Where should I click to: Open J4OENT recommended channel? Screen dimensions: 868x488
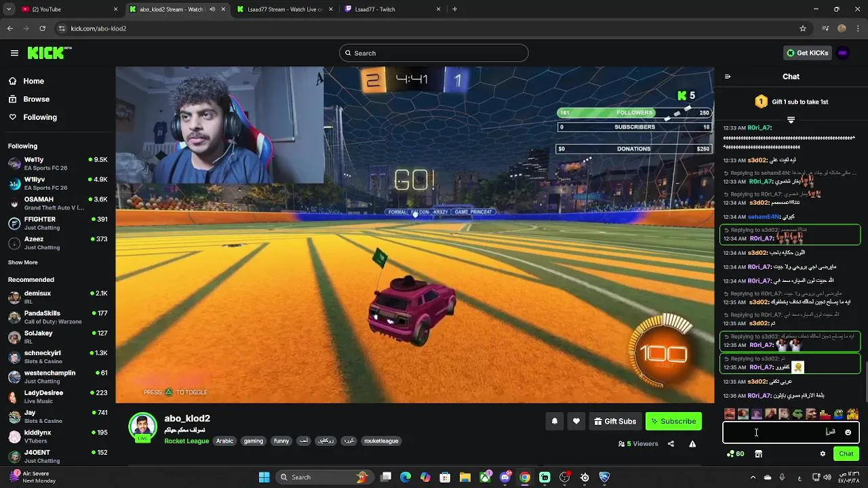coord(58,456)
